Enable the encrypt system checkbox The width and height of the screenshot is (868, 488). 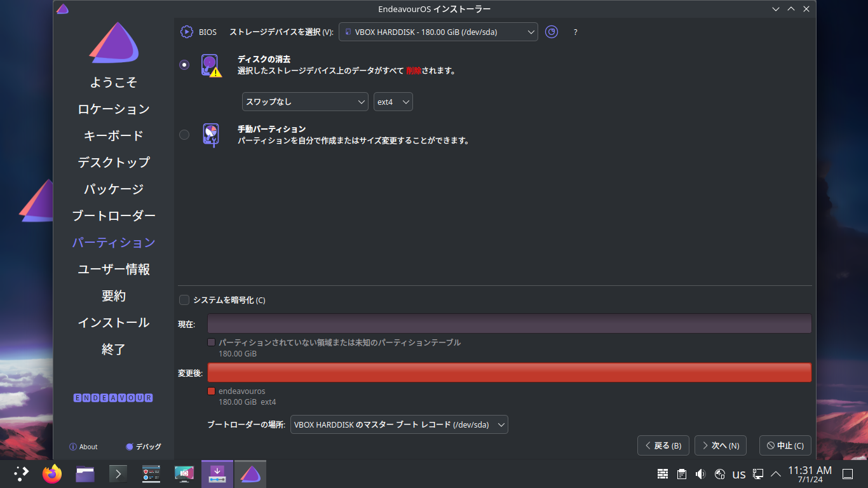click(184, 300)
